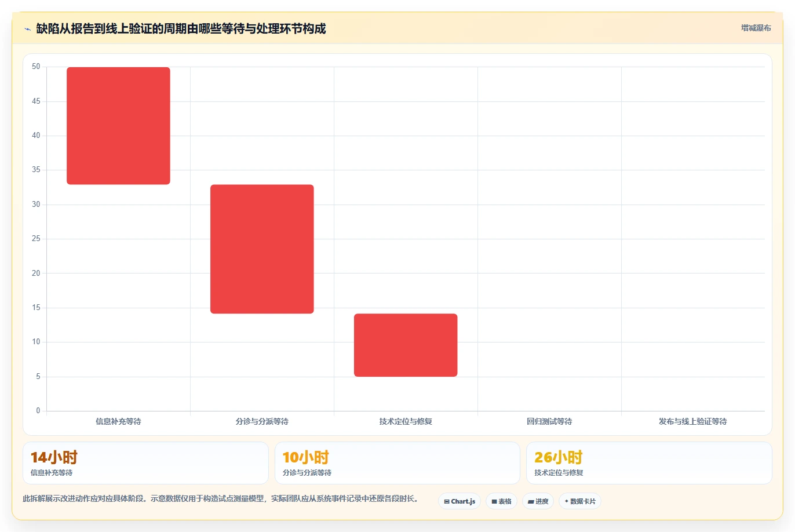This screenshot has height=532, width=795.
Task: Click the footnote text starting 此拆解展示
Action: (x=220, y=498)
